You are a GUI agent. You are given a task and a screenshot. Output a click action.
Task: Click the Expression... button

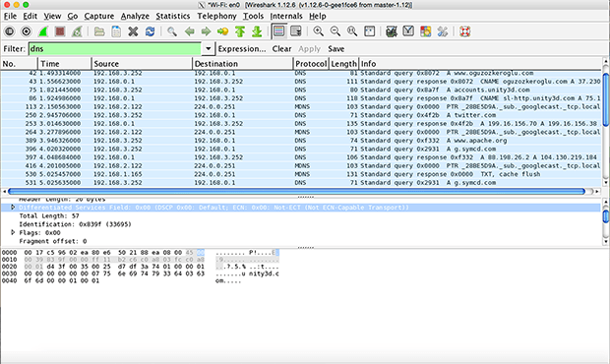click(242, 49)
